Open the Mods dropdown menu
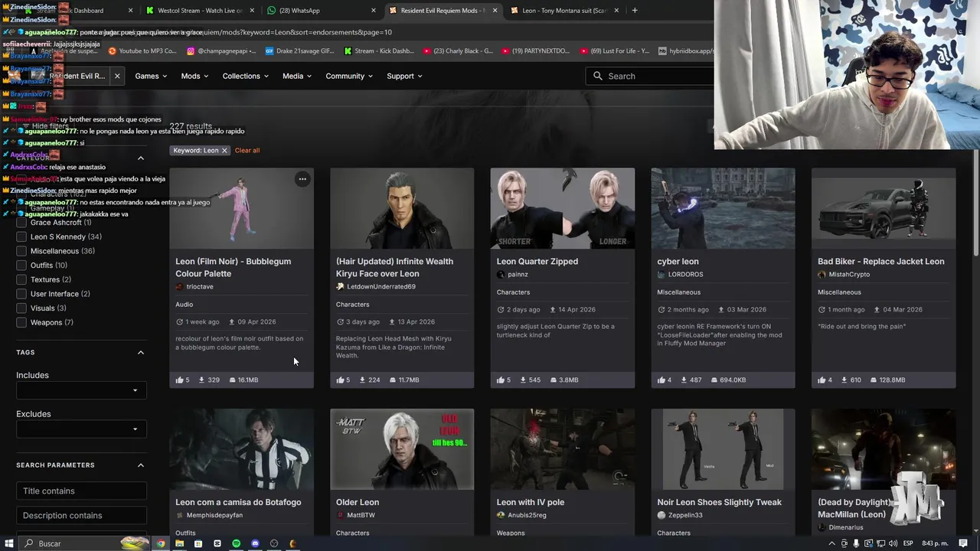Viewport: 980px width, 551px height. pyautogui.click(x=194, y=76)
